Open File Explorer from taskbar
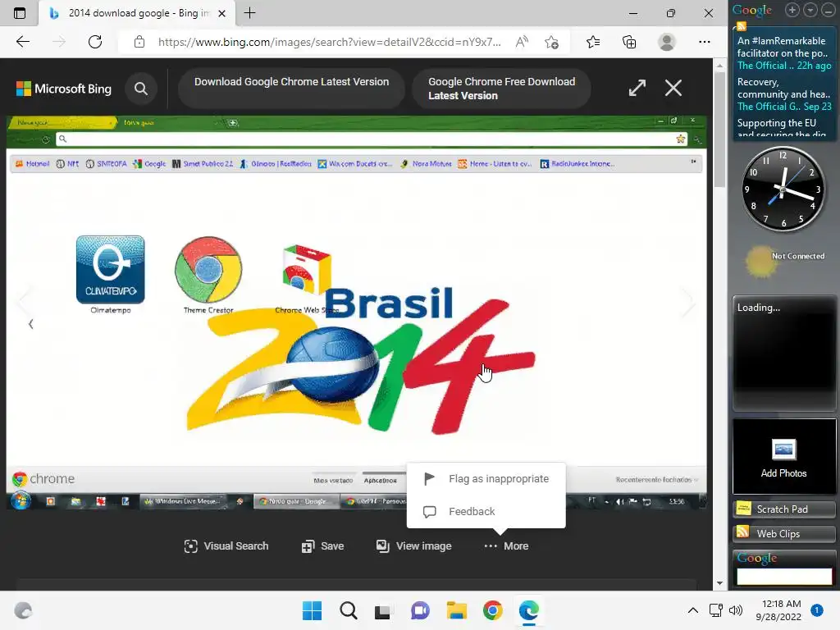Screen dimensions: 840x630 (x=456, y=610)
